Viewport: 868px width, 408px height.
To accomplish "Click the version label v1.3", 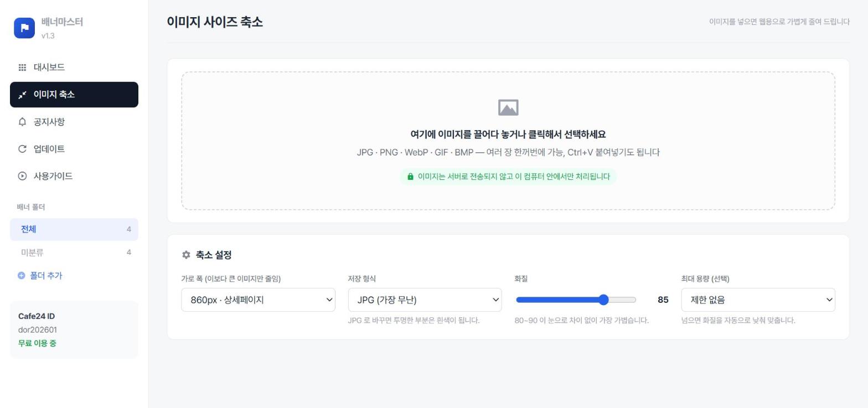I will (x=48, y=35).
